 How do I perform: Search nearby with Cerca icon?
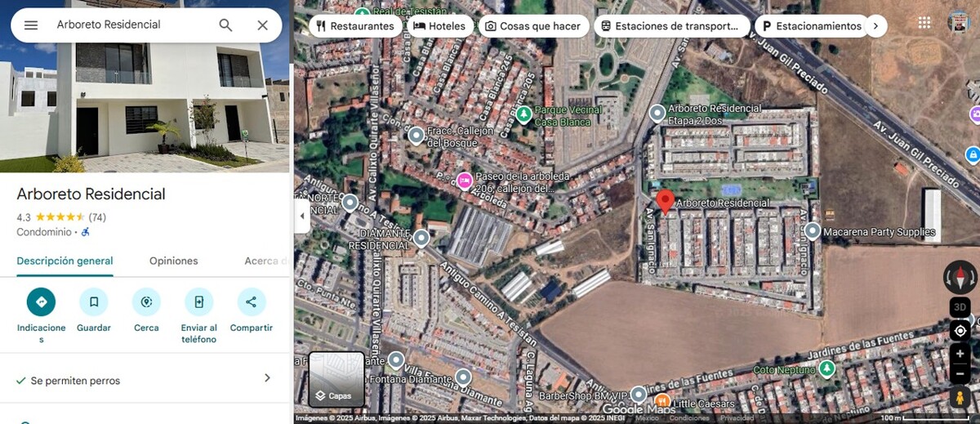pos(146,301)
